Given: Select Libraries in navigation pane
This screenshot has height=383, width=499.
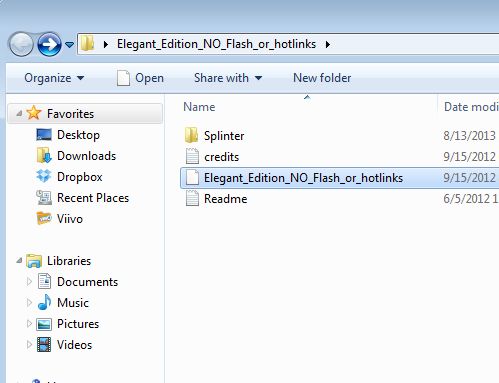Looking at the screenshot, I should 69,261.
